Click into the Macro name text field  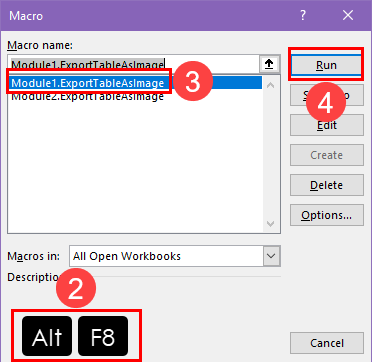click(133, 64)
